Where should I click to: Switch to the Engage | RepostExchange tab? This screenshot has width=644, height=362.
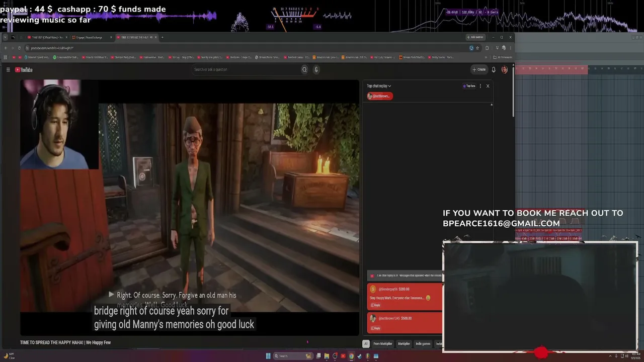pyautogui.click(x=92, y=37)
